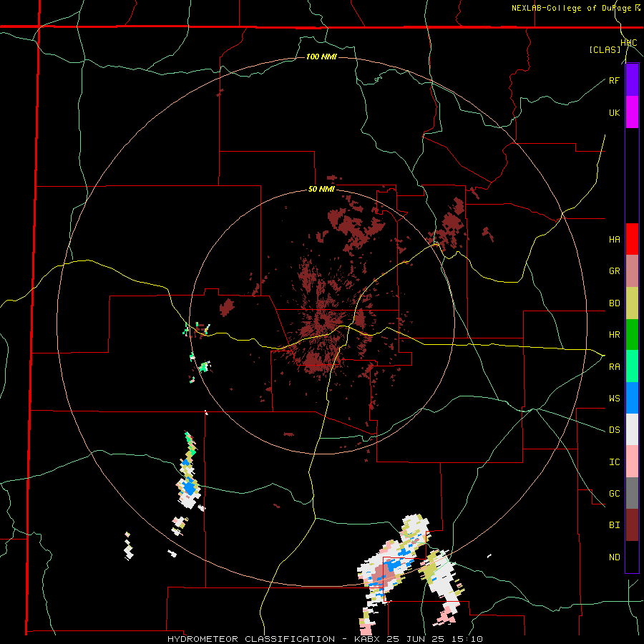Click the pink-brown GR legend swatch

tap(632, 271)
